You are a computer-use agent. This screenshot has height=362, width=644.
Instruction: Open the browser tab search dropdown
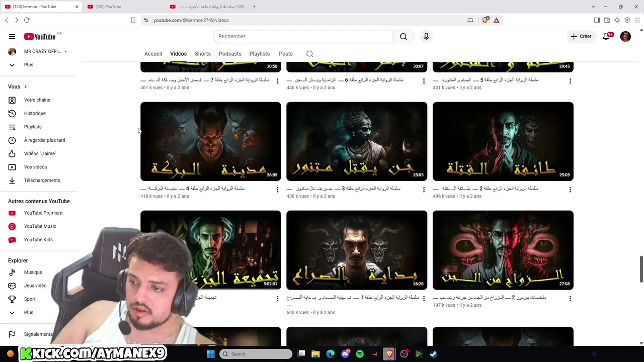click(x=593, y=7)
